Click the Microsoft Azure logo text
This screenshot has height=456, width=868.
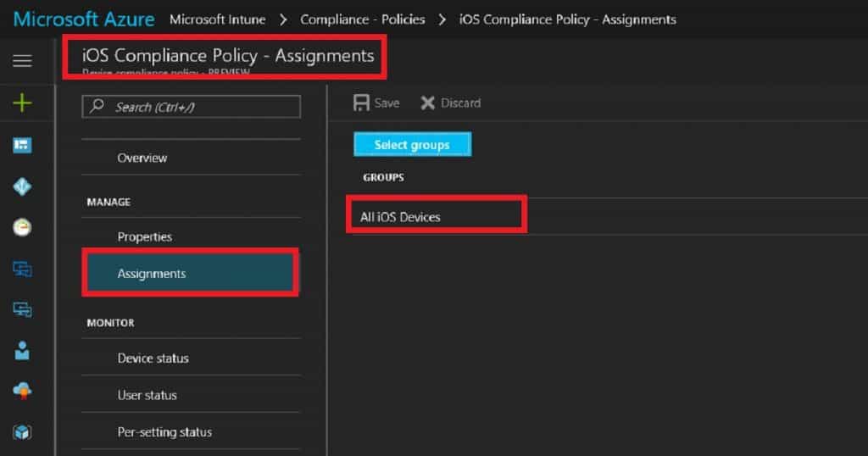(x=84, y=19)
